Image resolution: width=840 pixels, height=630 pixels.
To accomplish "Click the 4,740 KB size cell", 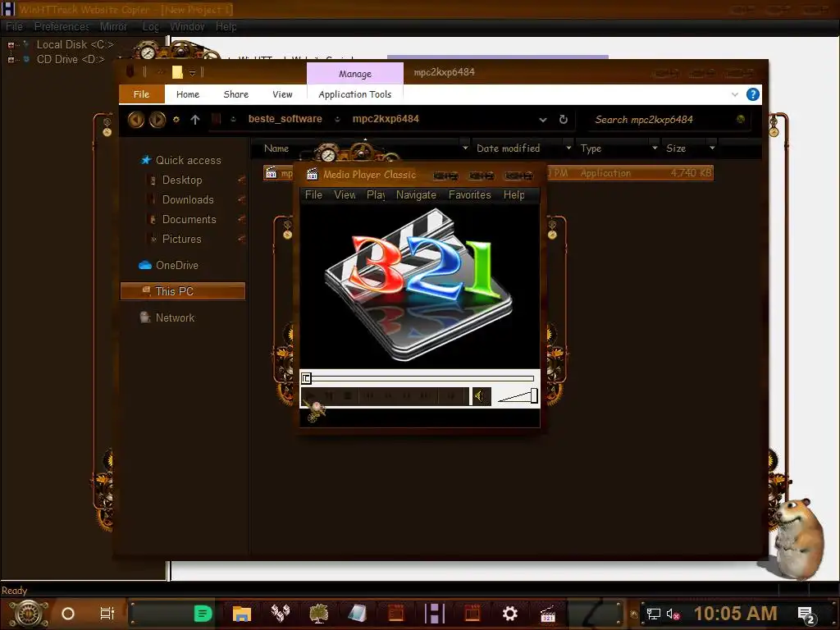I will [x=691, y=173].
